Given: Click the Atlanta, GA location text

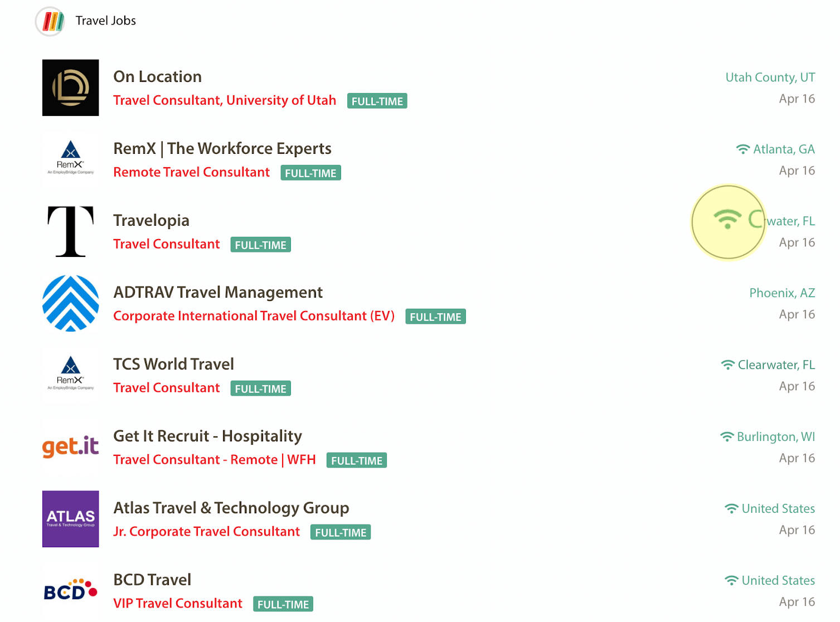Looking at the screenshot, I should pyautogui.click(x=784, y=149).
